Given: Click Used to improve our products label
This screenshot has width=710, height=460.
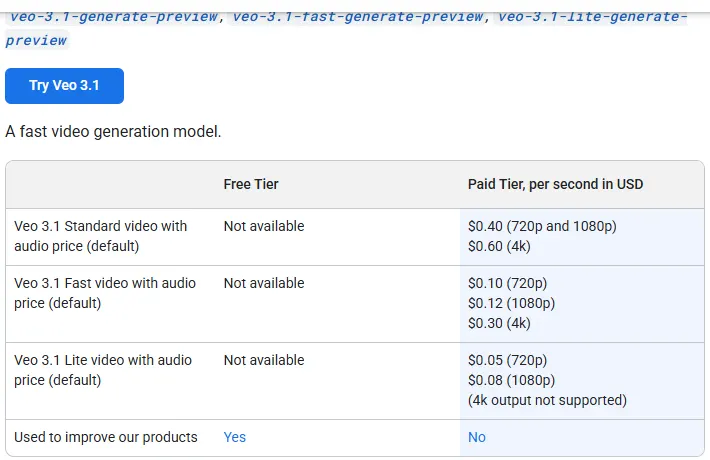Looking at the screenshot, I should pyautogui.click(x=106, y=437).
